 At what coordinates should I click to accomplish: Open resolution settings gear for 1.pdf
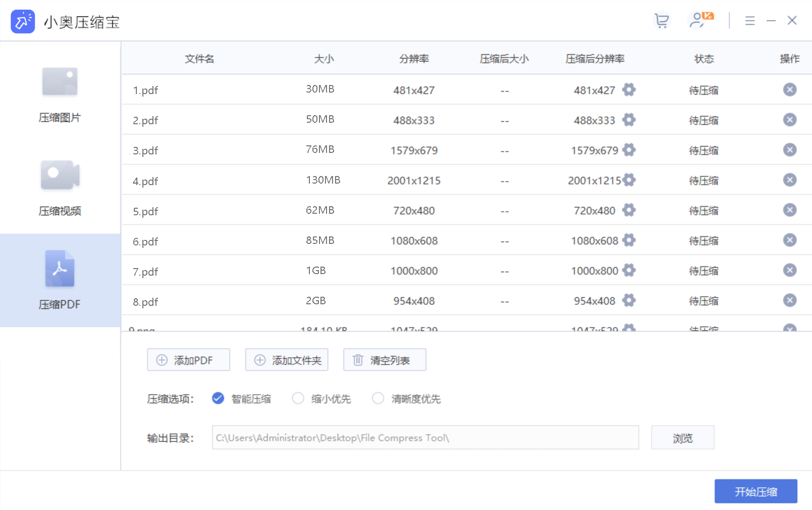[629, 90]
